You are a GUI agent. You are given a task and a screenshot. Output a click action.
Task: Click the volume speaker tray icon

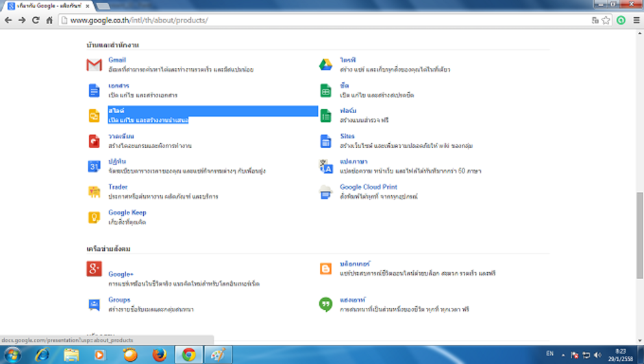pyautogui.click(x=597, y=354)
